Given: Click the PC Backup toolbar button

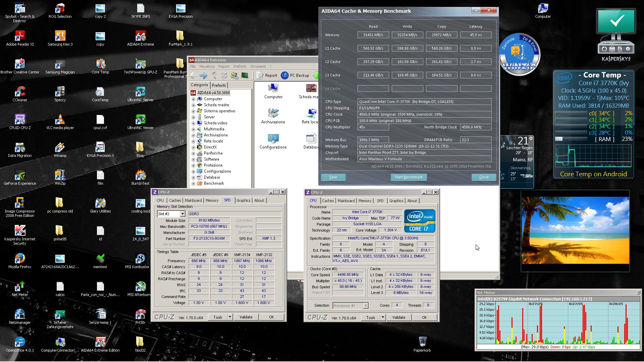Looking at the screenshot, I should pos(295,75).
